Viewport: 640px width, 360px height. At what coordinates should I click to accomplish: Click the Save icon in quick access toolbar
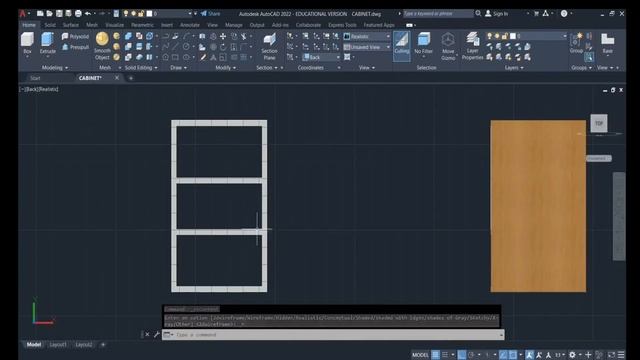pos(59,13)
